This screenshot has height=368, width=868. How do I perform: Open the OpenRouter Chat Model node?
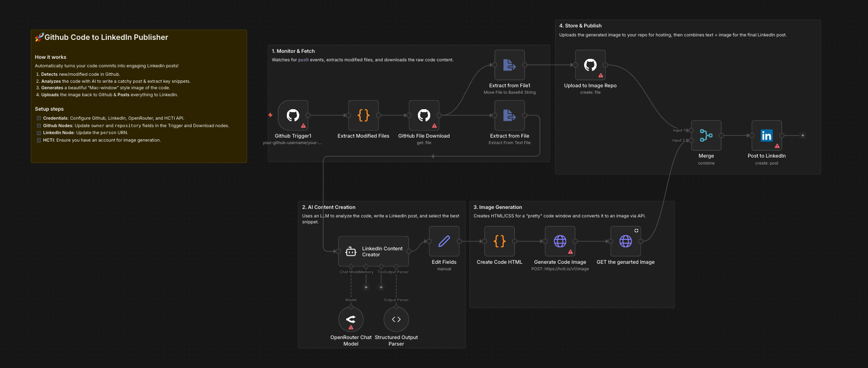(x=351, y=319)
